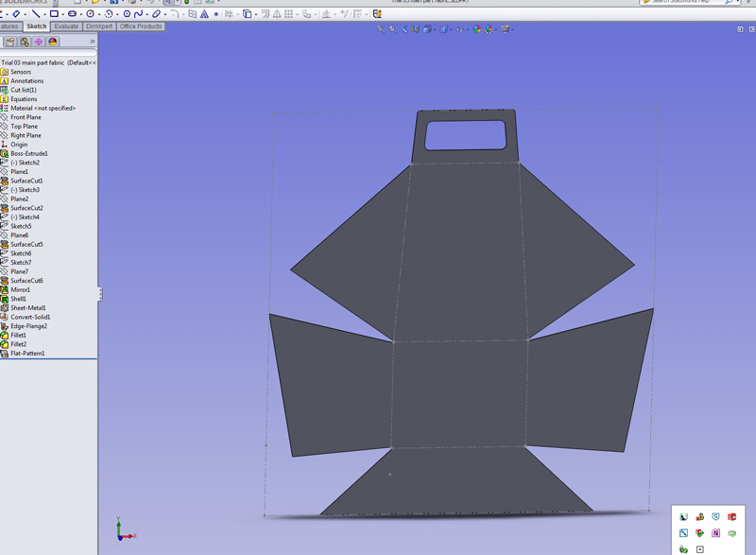Select the Spline sketch tool
The height and width of the screenshot is (555, 756).
coord(138,14)
